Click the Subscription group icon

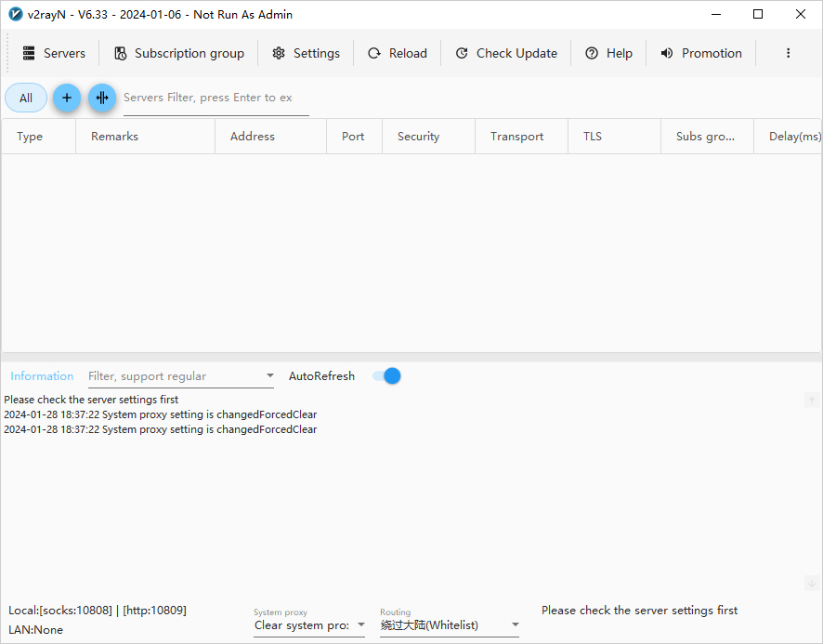[121, 53]
